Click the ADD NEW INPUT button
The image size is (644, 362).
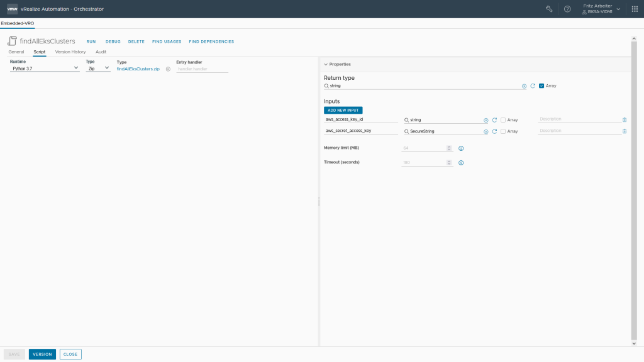343,110
